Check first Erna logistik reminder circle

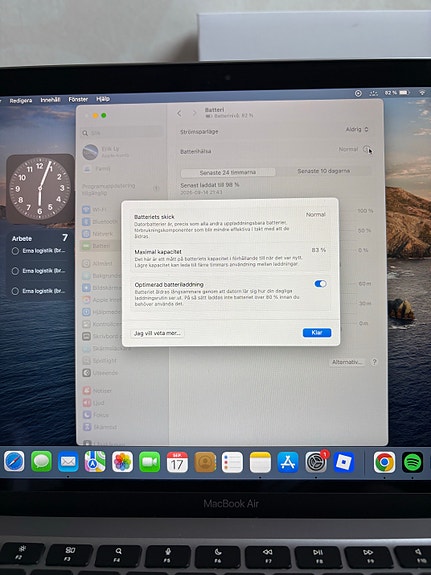tap(15, 251)
